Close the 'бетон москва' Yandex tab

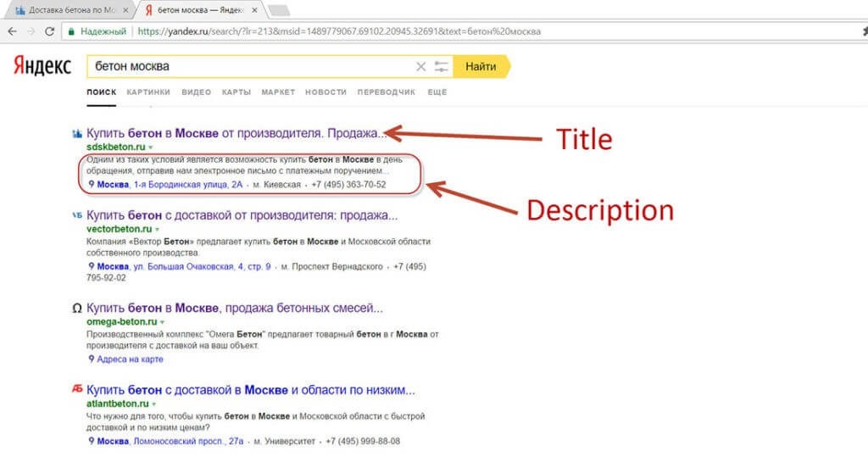254,10
